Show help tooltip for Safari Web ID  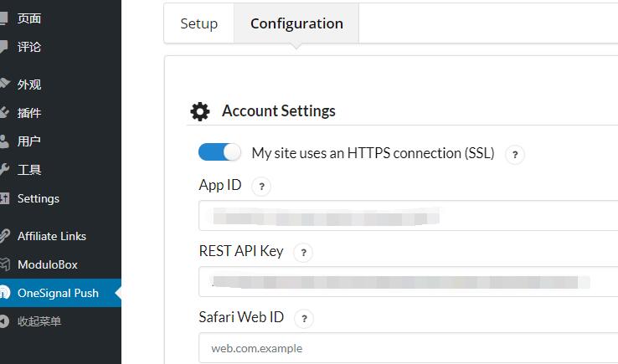[304, 318]
